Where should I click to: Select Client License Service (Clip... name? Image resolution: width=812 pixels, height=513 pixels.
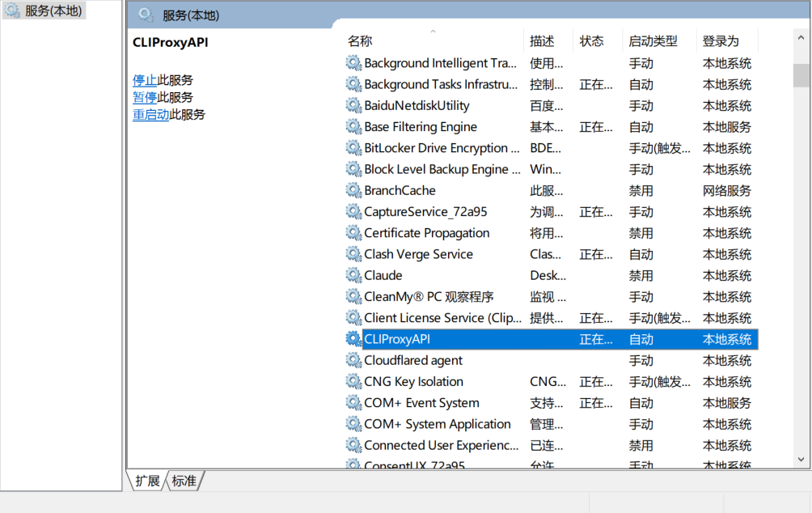point(442,318)
